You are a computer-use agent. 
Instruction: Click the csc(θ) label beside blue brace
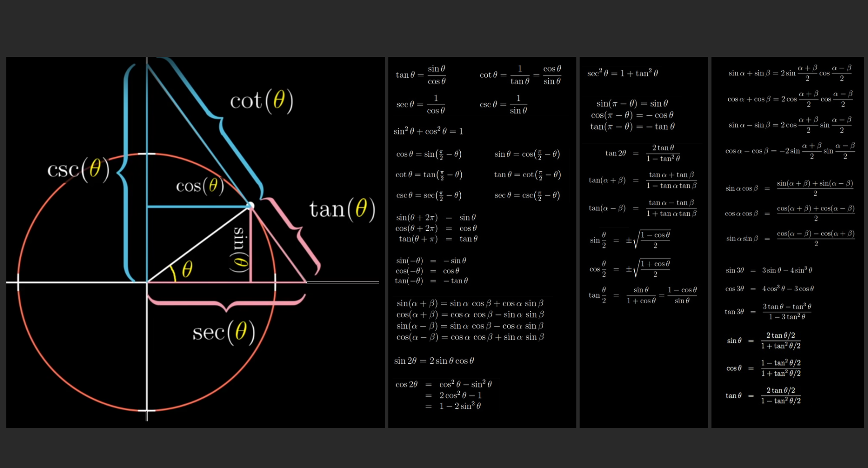click(78, 169)
